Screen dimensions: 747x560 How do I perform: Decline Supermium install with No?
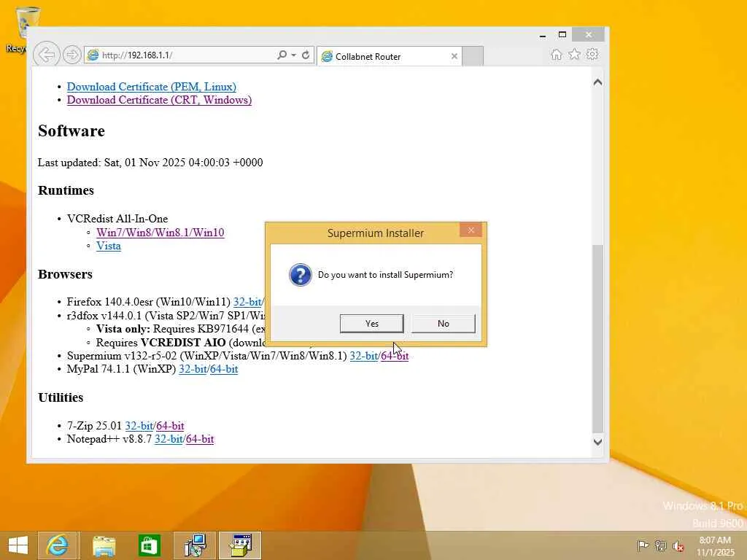[443, 324]
